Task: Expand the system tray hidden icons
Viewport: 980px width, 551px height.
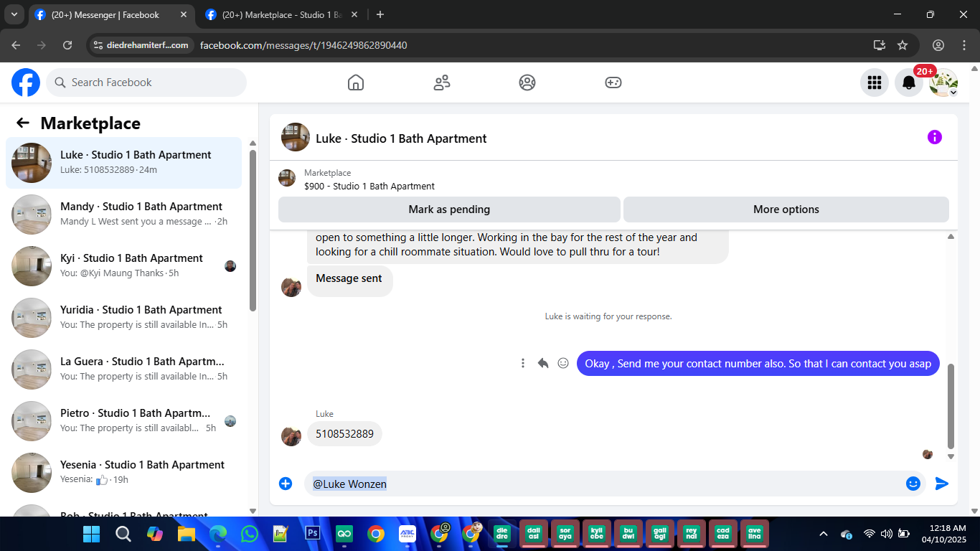Action: [x=824, y=534]
